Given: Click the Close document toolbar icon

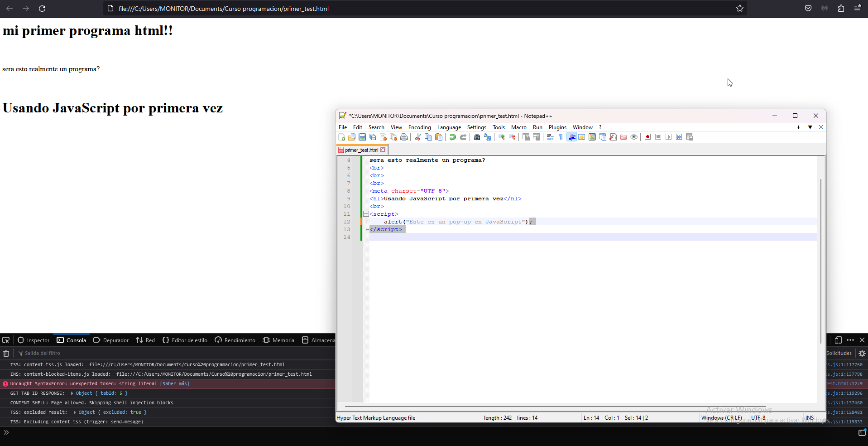Looking at the screenshot, I should point(383,137).
